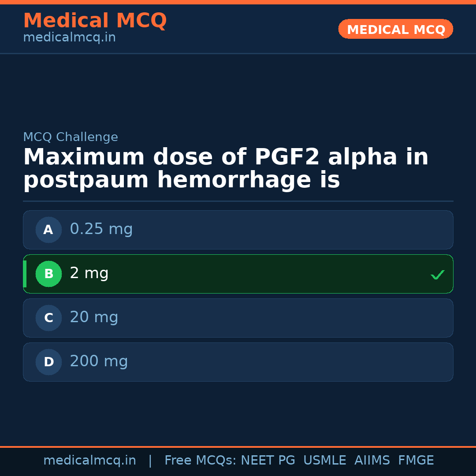
Task: Click USMLE in the footer
Action: [x=324, y=461]
